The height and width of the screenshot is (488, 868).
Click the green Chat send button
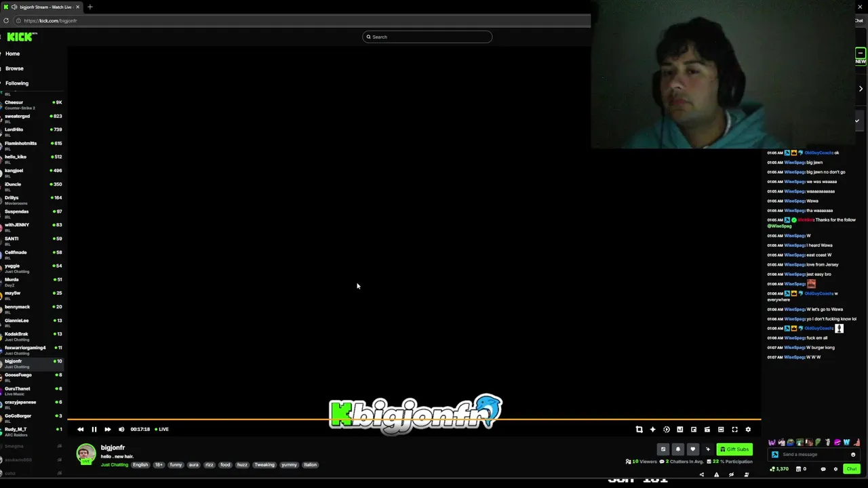pos(852,468)
